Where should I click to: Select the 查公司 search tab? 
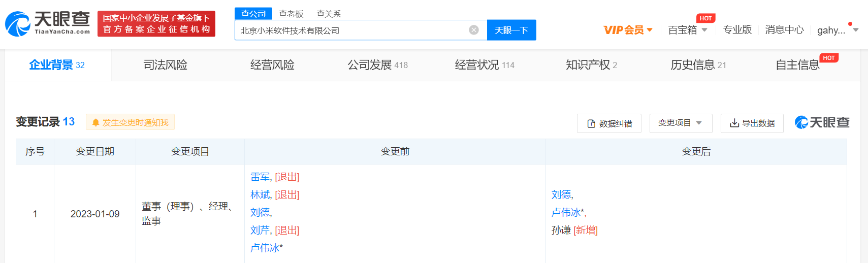(253, 14)
